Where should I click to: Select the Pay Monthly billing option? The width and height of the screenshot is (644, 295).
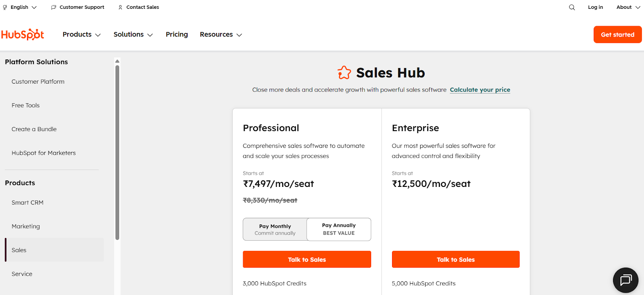pos(275,229)
